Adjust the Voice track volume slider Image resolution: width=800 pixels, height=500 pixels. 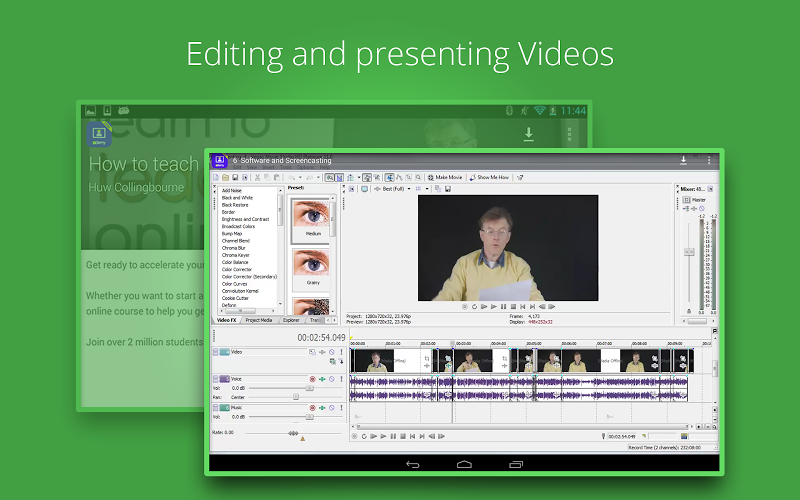(308, 388)
